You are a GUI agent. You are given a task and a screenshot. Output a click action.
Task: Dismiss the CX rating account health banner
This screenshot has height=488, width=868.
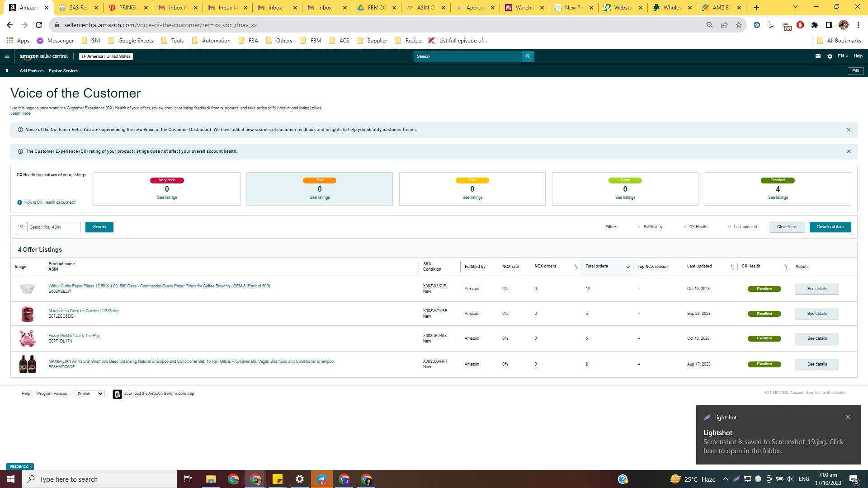(849, 152)
